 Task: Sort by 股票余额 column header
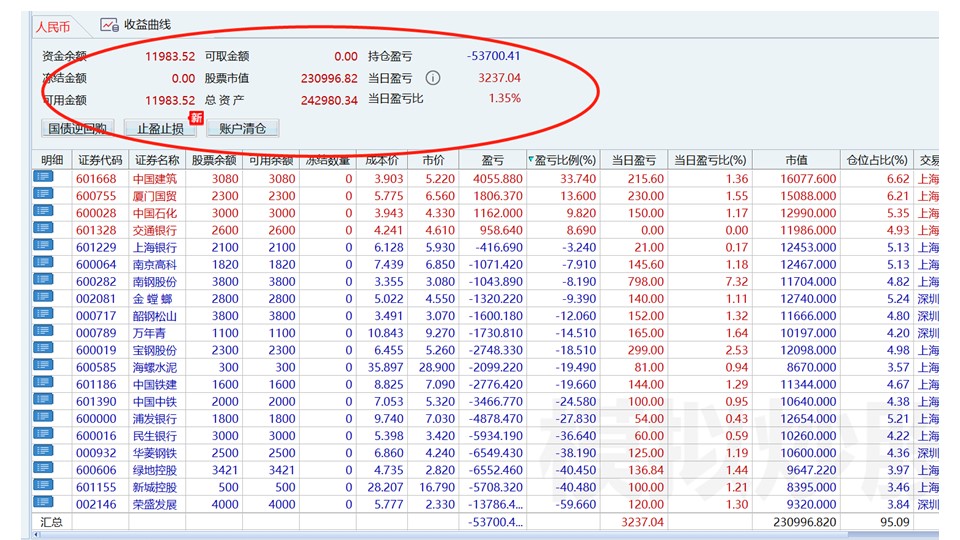coord(214,160)
